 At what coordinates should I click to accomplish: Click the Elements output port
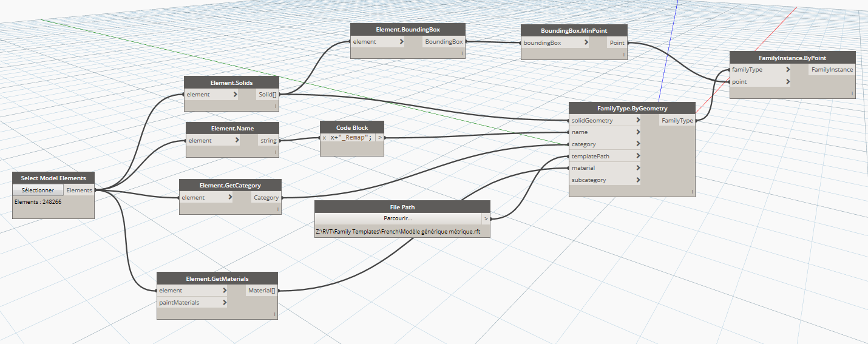tap(79, 190)
